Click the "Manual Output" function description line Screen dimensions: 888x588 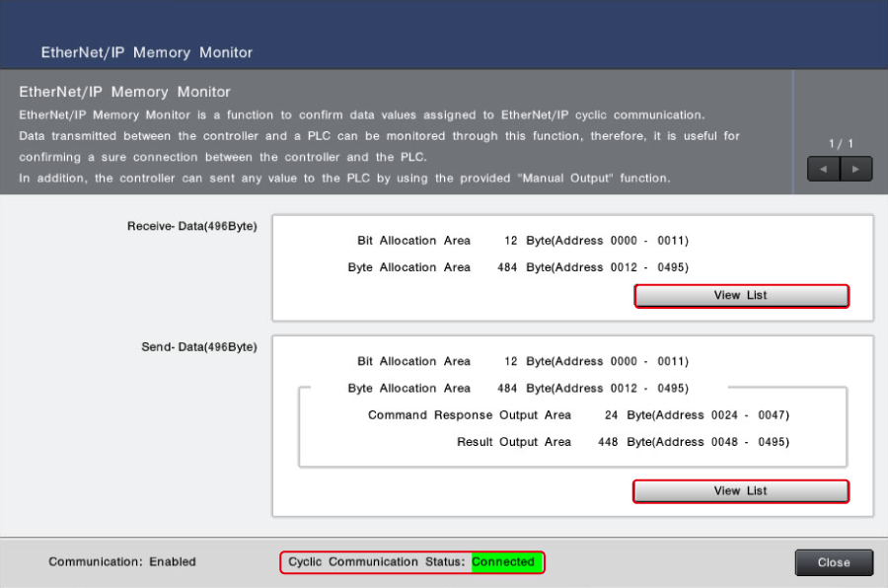pyautogui.click(x=344, y=179)
